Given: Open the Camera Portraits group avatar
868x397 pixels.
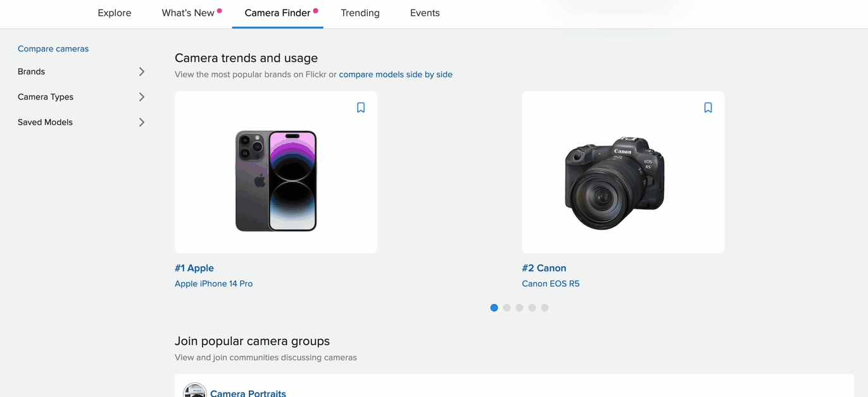Looking at the screenshot, I should (x=195, y=391).
